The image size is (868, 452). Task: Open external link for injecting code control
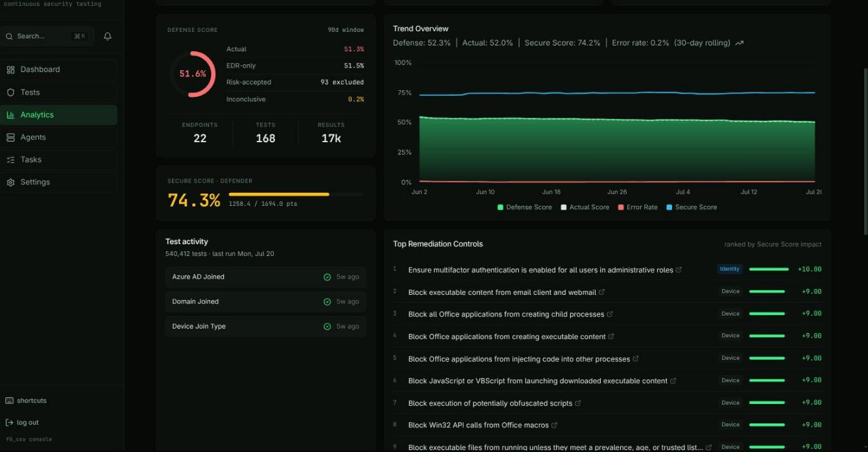(636, 358)
